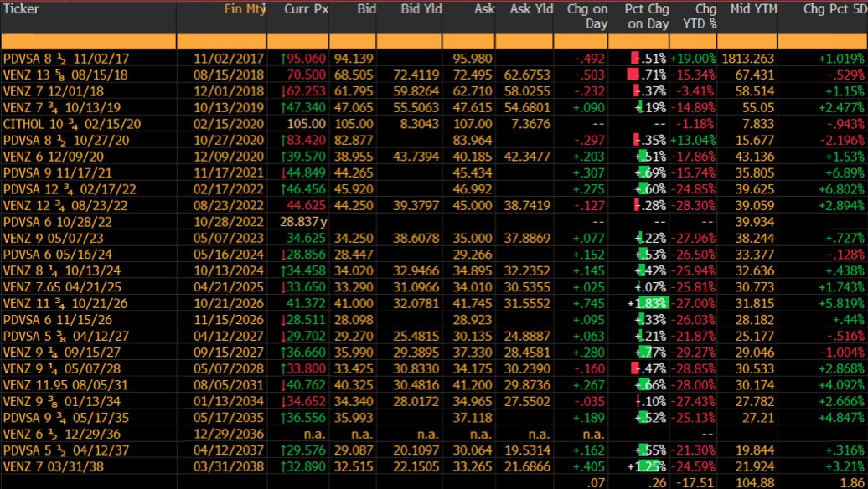Open ticker VENZ 7 03/31/38
Viewport: 868px width, 489px height.
(x=53, y=467)
